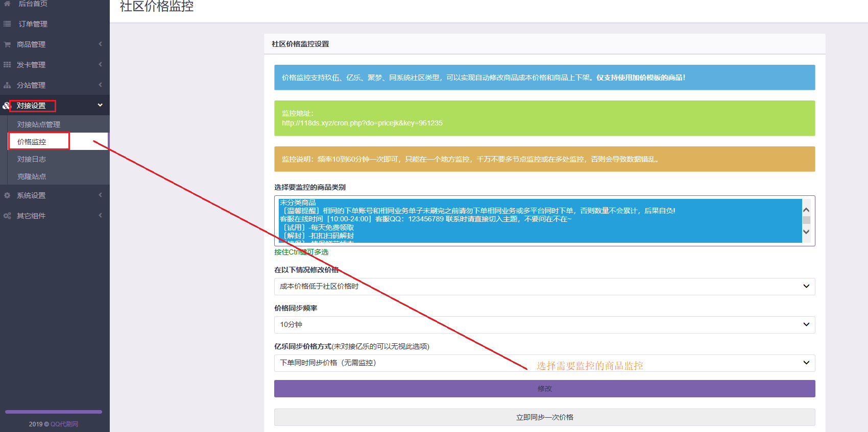The height and width of the screenshot is (432, 868).
Task: Click the blue 价格监控支持 info banner
Action: tap(544, 78)
